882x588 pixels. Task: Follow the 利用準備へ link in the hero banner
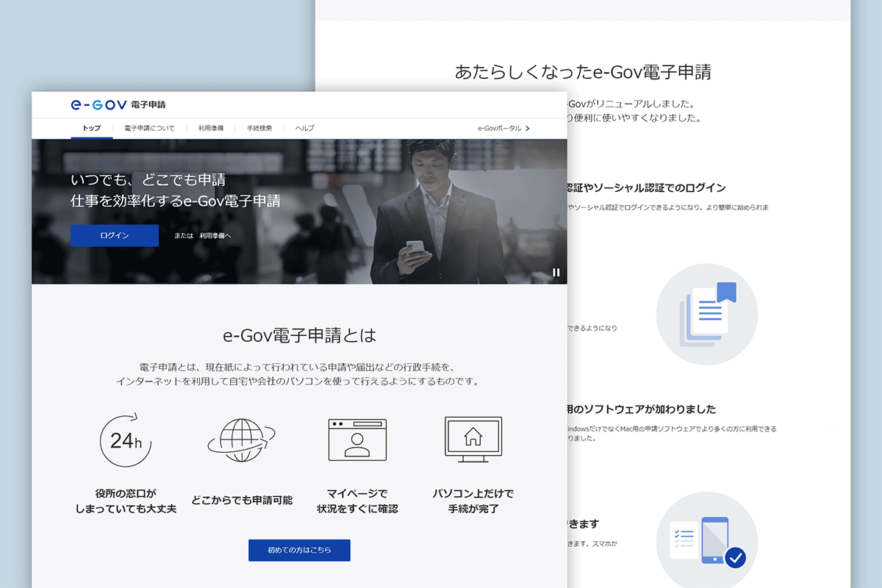click(x=215, y=236)
